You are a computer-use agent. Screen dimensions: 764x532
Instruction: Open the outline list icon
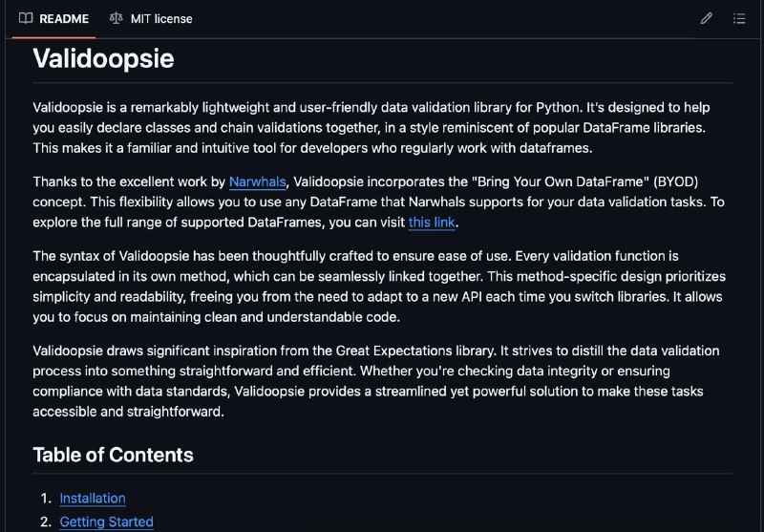tap(738, 18)
